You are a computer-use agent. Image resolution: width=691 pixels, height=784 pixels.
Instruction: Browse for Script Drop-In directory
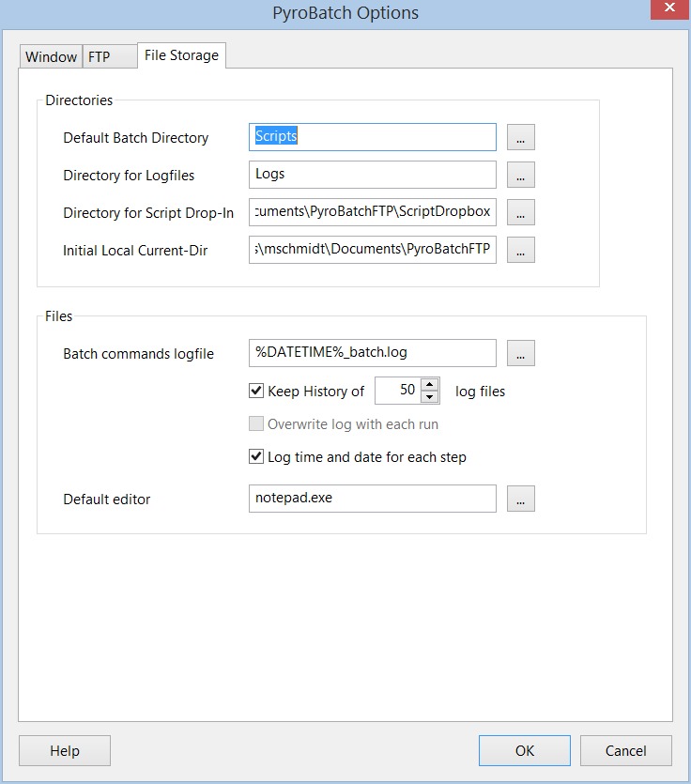[520, 212]
